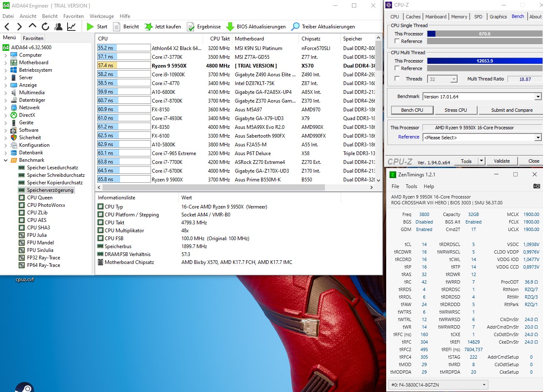The width and height of the screenshot is (543, 392).
Task: Open Bericht report in toolbar
Action: coord(126,27)
